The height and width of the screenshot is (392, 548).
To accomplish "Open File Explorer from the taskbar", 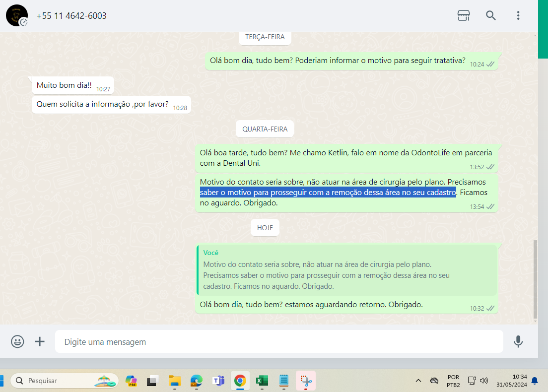I will pyautogui.click(x=174, y=381).
